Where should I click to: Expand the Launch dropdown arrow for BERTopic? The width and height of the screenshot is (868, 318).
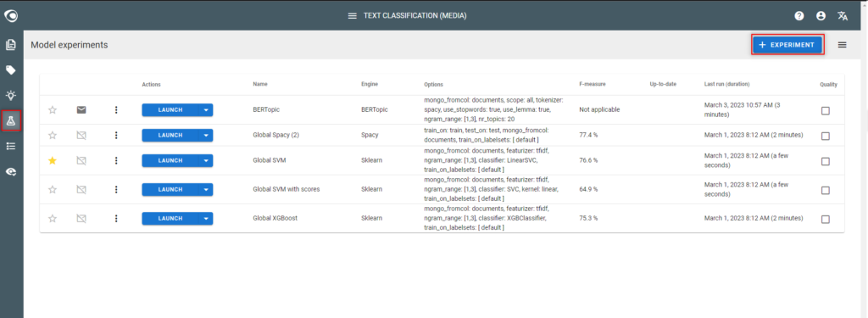206,109
